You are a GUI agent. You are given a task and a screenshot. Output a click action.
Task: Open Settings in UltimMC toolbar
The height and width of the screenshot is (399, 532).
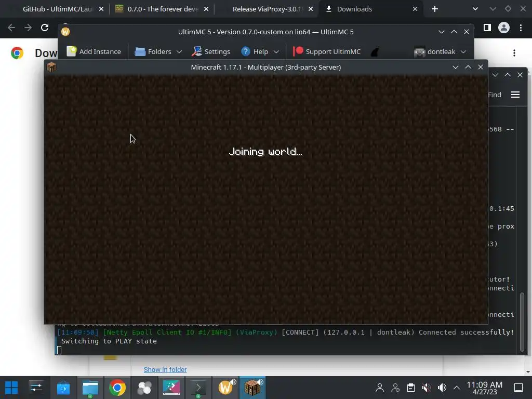[211, 51]
